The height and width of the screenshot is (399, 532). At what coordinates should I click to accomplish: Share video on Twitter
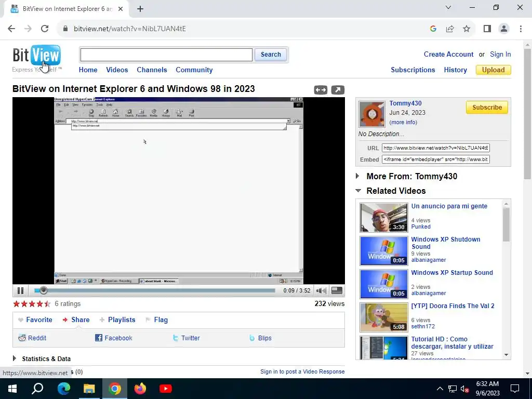(186, 338)
